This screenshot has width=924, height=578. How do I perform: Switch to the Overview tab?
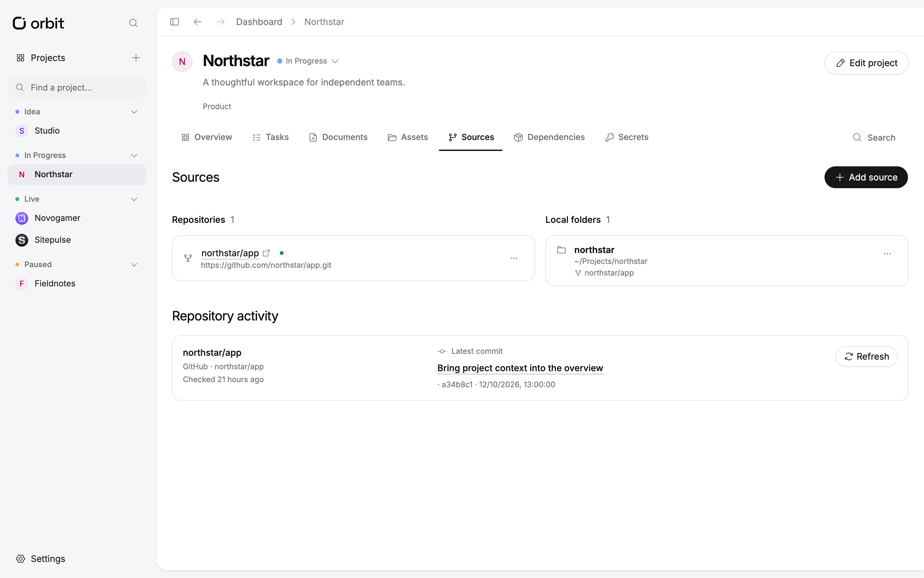point(207,137)
